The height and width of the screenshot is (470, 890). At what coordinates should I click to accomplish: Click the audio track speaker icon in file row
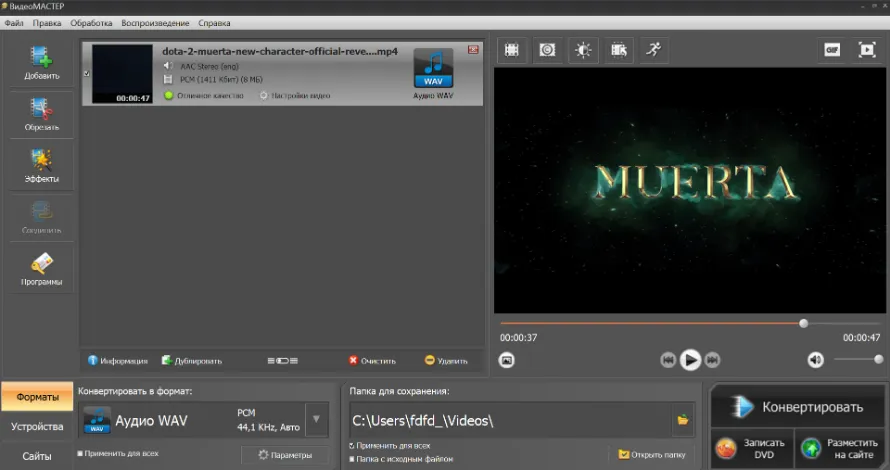click(x=168, y=66)
